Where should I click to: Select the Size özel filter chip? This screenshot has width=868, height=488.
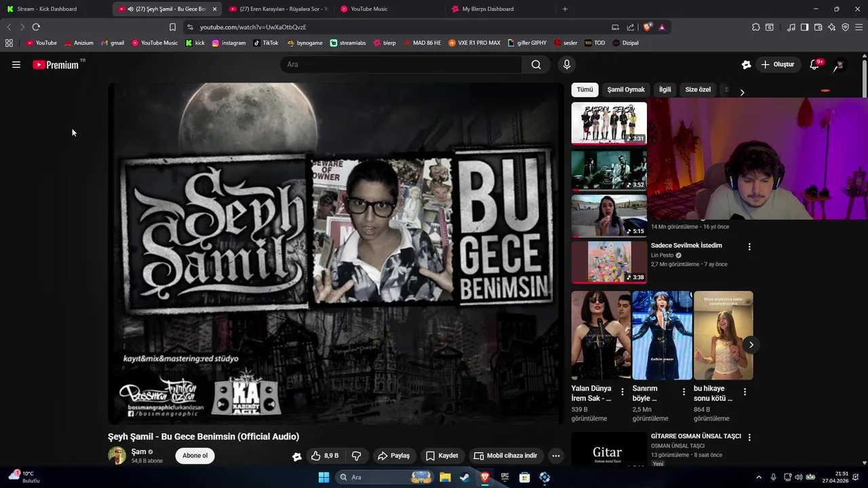point(698,89)
